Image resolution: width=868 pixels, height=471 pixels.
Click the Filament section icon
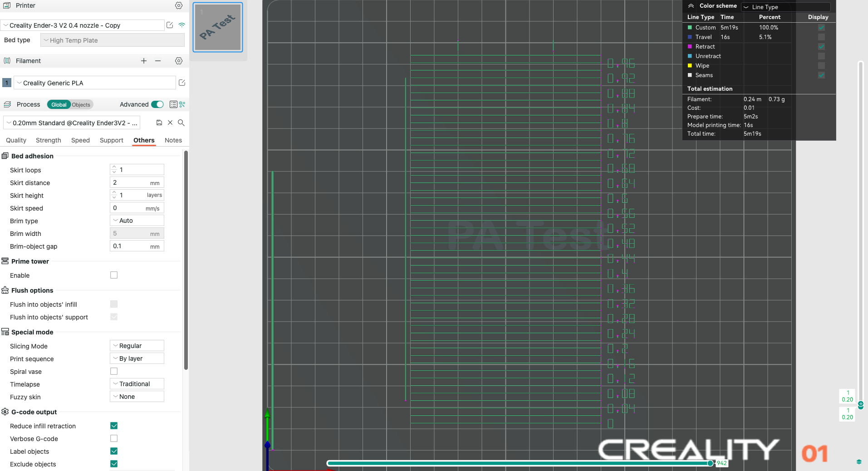[x=7, y=61]
